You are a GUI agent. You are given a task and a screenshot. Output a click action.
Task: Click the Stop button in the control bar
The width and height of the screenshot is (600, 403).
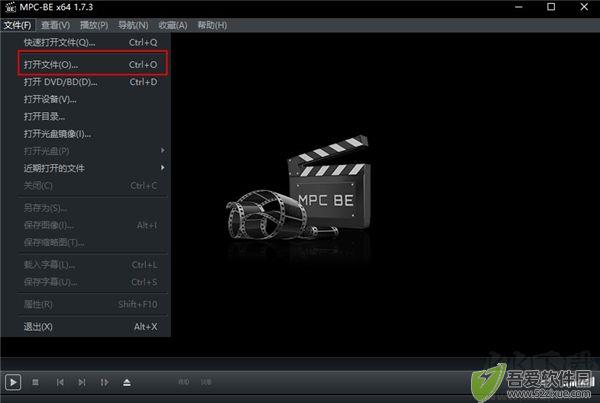36,382
